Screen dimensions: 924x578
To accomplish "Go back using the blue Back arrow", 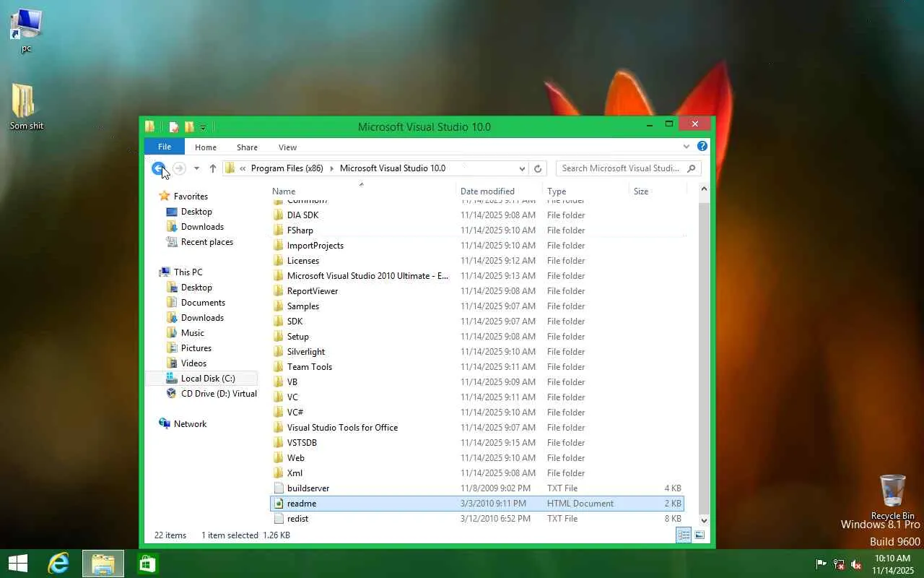I will point(159,168).
